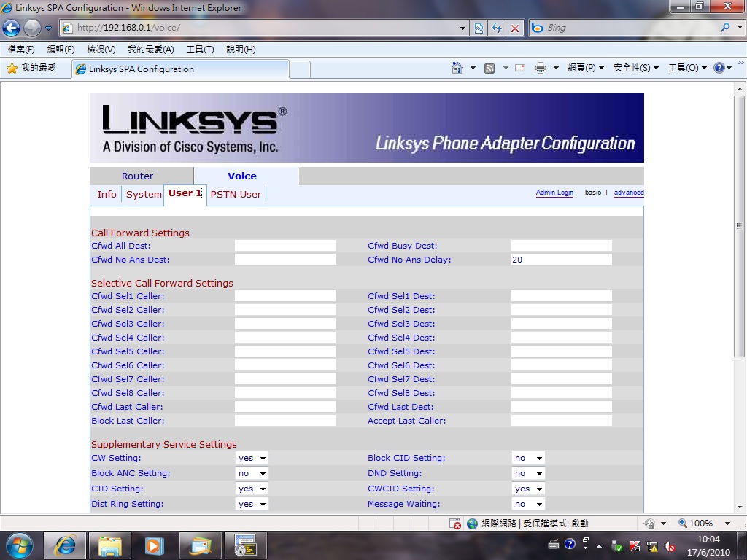747x560 pixels.
Task: Open Windows Explorer folder on taskbar
Action: (x=110, y=545)
